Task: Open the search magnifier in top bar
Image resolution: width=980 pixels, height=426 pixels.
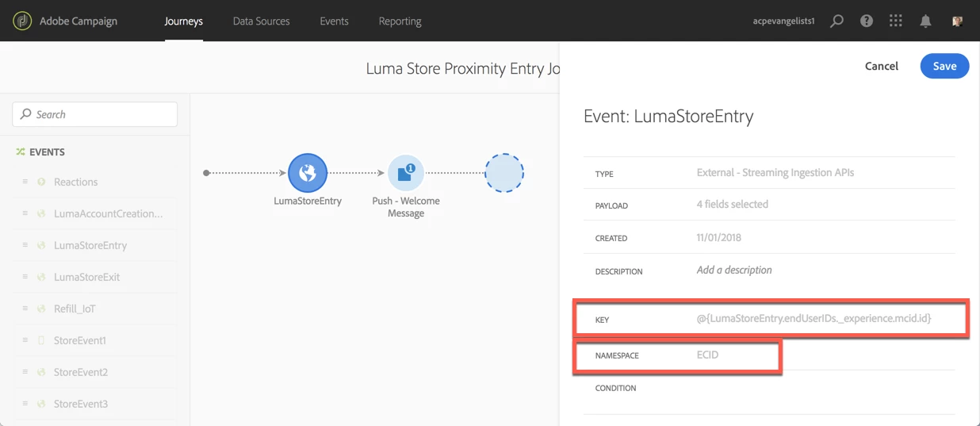Action: pyautogui.click(x=836, y=21)
